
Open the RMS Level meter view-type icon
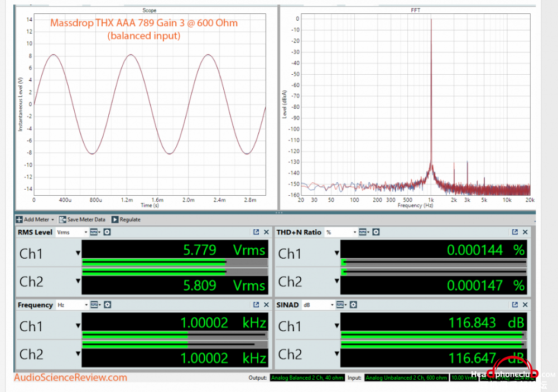click(95, 233)
